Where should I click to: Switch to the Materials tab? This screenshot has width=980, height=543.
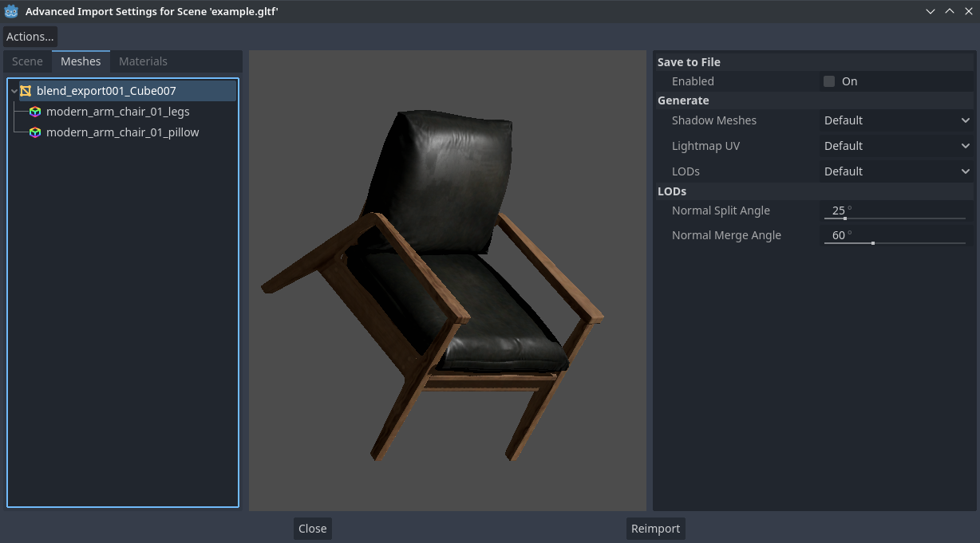(143, 61)
